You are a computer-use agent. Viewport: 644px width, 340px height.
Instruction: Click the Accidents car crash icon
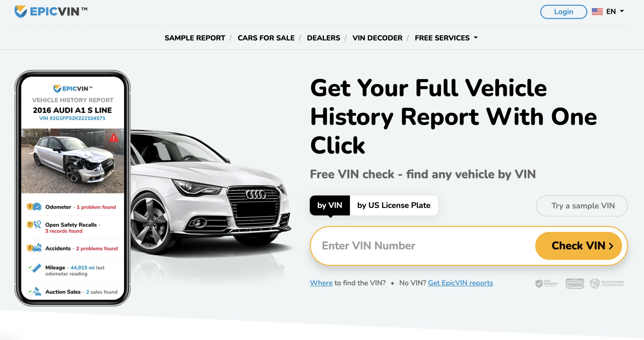[37, 248]
